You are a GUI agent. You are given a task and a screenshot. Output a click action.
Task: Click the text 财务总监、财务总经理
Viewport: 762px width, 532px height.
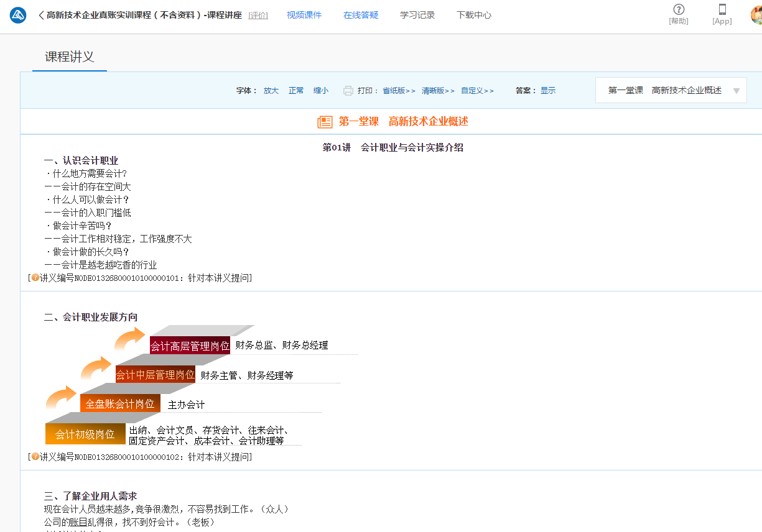[x=282, y=346]
